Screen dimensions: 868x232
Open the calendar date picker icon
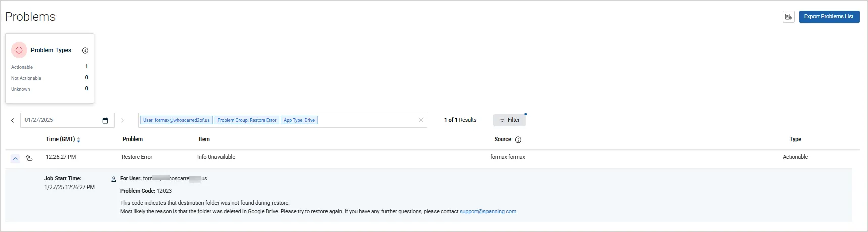click(105, 120)
